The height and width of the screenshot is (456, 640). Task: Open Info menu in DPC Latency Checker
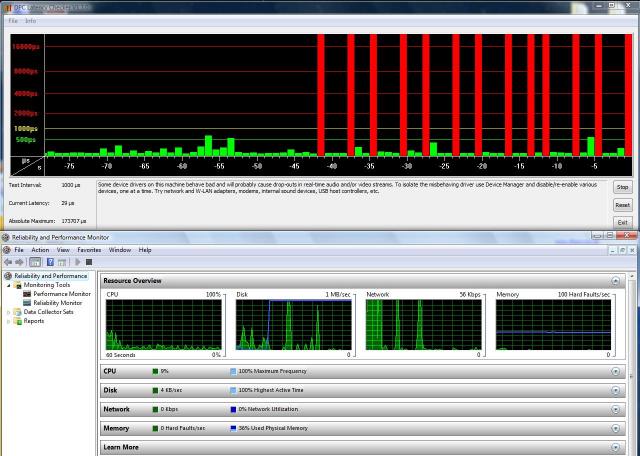point(31,20)
